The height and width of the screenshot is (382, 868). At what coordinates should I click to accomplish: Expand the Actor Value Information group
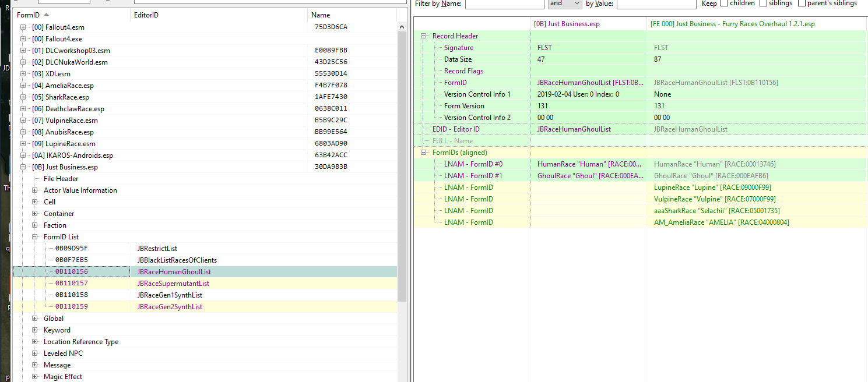(35, 190)
